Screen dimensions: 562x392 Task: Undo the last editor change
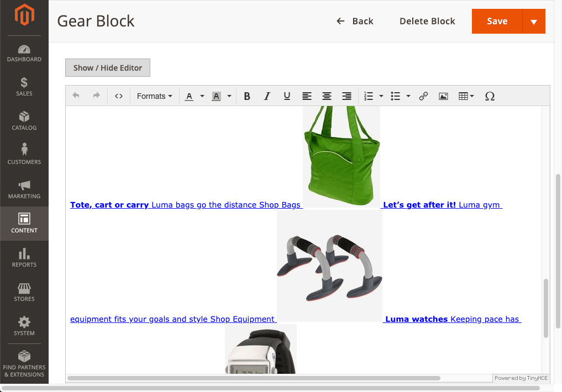76,96
